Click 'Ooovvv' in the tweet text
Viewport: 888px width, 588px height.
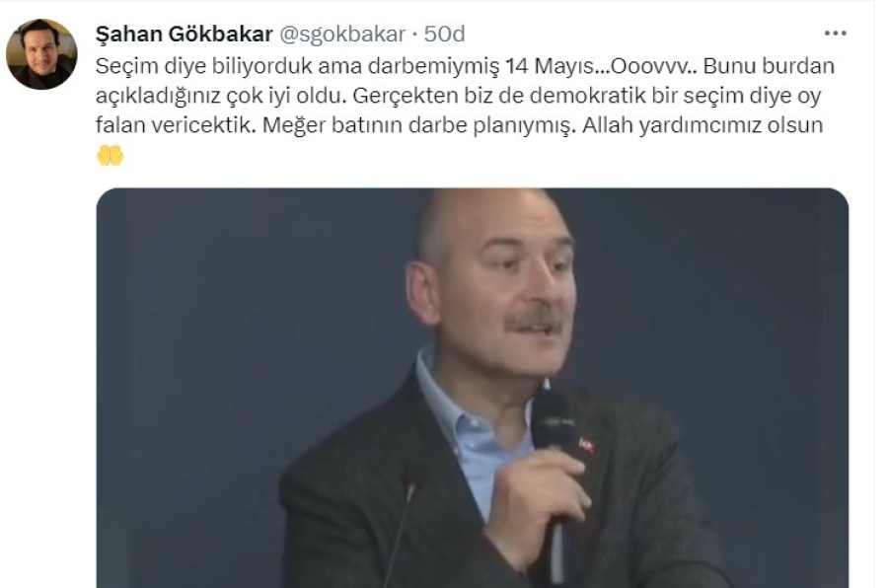pos(648,66)
